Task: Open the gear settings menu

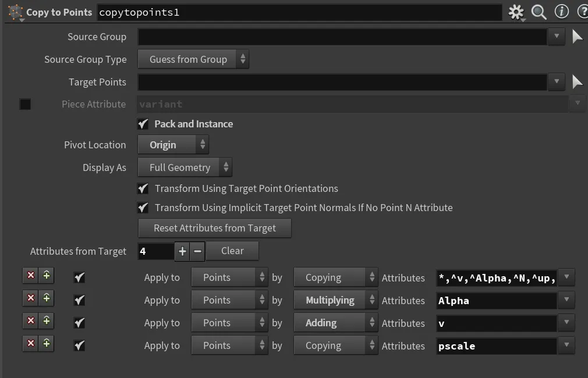Action: [x=516, y=12]
